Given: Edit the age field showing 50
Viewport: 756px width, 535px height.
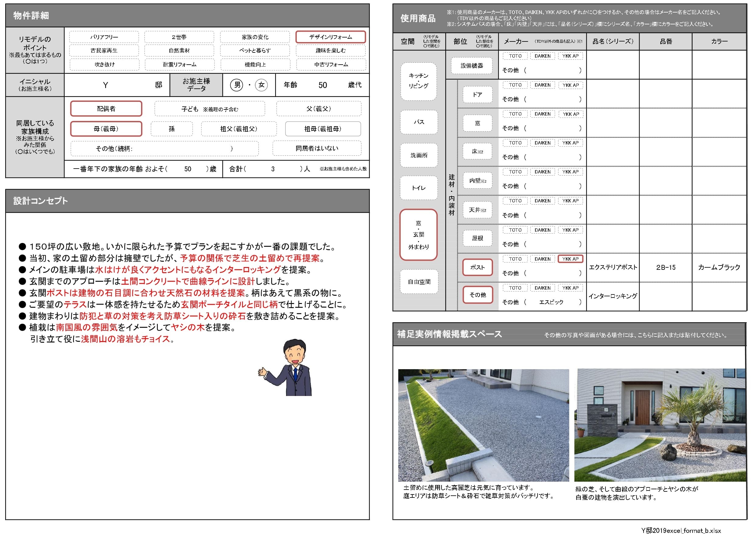Looking at the screenshot, I should point(322,85).
